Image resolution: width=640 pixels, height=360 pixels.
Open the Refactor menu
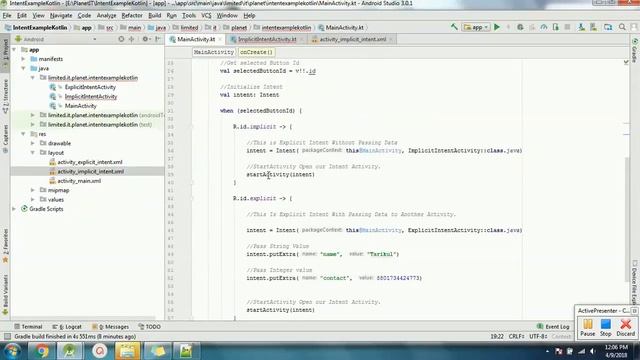click(x=132, y=16)
